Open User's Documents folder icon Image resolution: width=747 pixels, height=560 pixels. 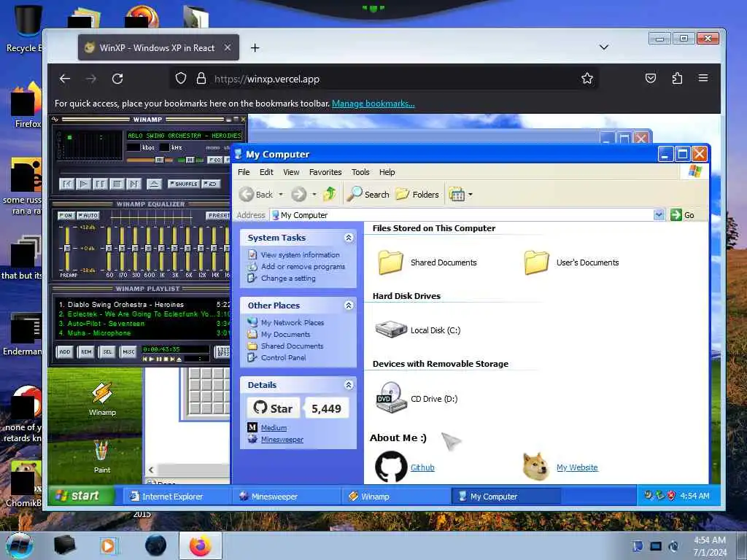pos(536,262)
